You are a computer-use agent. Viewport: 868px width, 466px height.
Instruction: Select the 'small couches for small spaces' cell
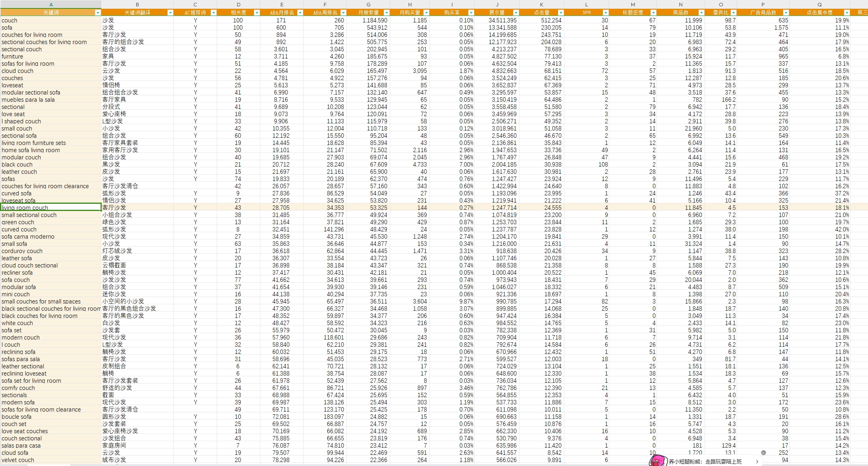(51, 301)
